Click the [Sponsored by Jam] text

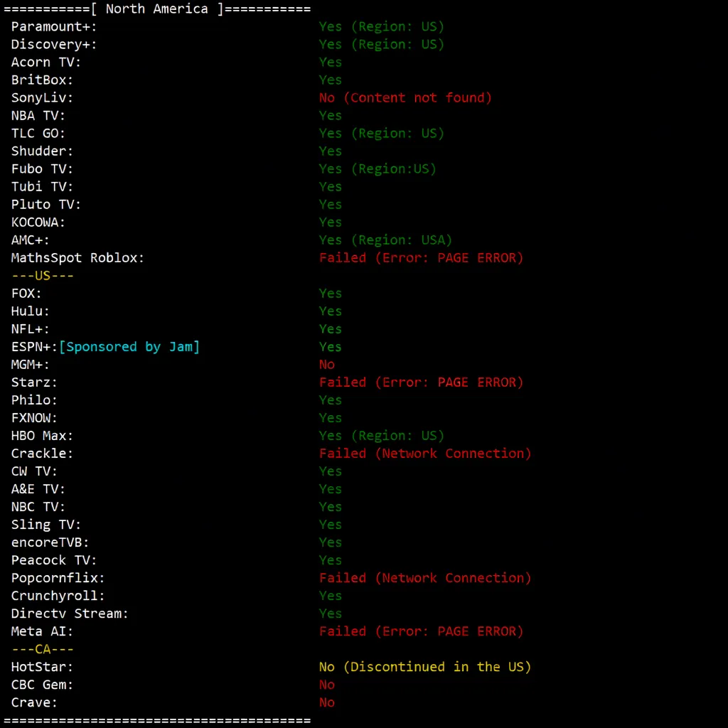pyautogui.click(x=129, y=347)
